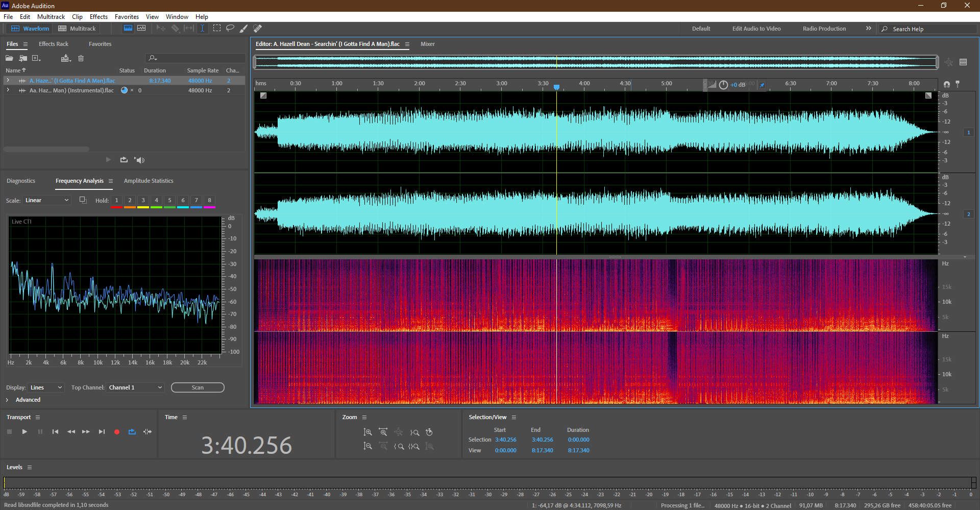Click the Import File icon
Viewport: 980px width, 510px height.
(23, 58)
